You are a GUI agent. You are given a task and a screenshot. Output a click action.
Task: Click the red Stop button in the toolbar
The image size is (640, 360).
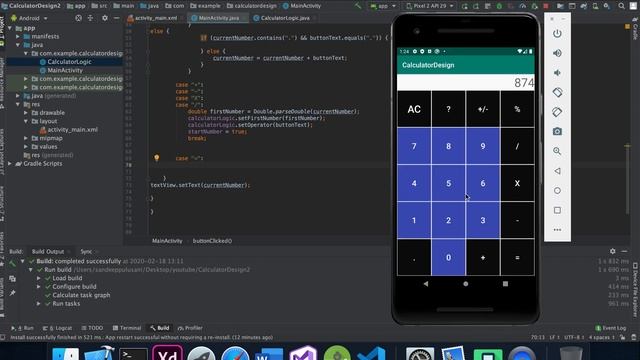point(546,6)
